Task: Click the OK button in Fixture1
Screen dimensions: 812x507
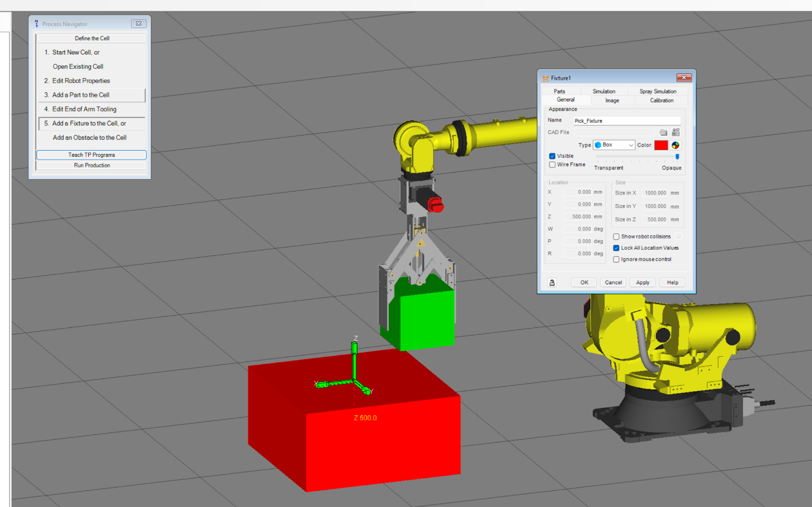Action: point(584,283)
